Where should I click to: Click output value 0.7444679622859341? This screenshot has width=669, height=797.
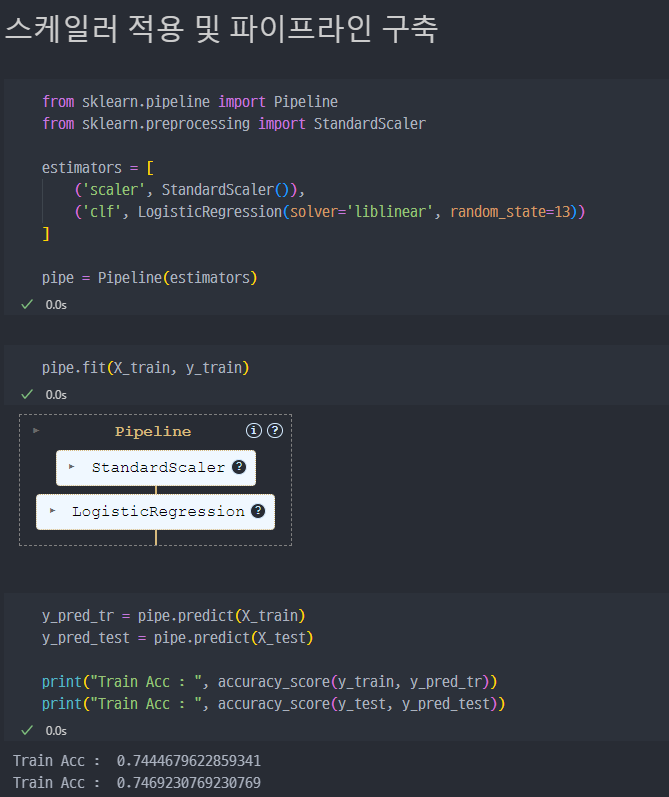pyautogui.click(x=189, y=761)
